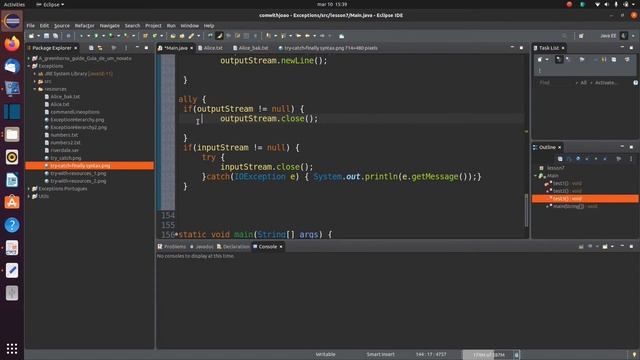Switch to Alice_bak.txt editor tab
This screenshot has width=640, height=360.
coord(251,48)
